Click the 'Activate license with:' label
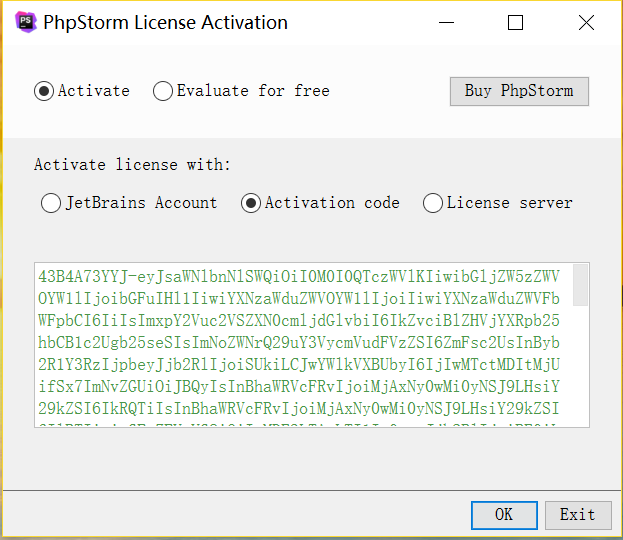Image resolution: width=623 pixels, height=540 pixels. (132, 165)
